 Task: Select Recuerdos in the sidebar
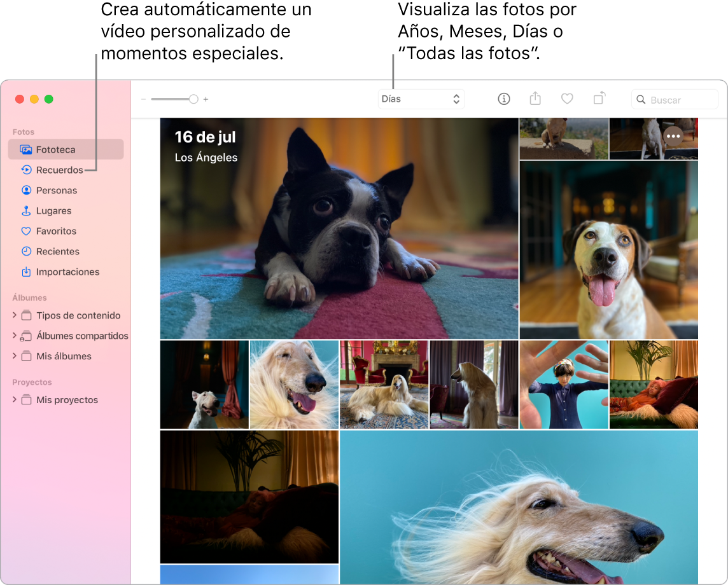pos(57,170)
